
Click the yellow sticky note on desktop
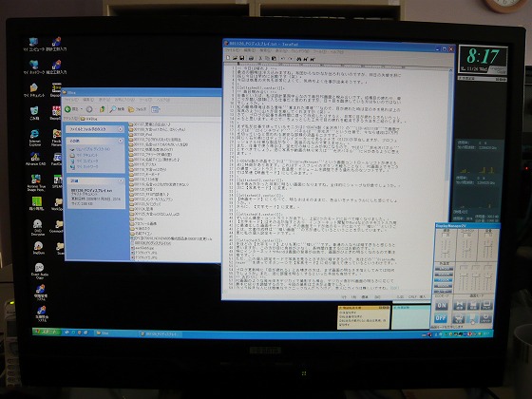(364, 317)
